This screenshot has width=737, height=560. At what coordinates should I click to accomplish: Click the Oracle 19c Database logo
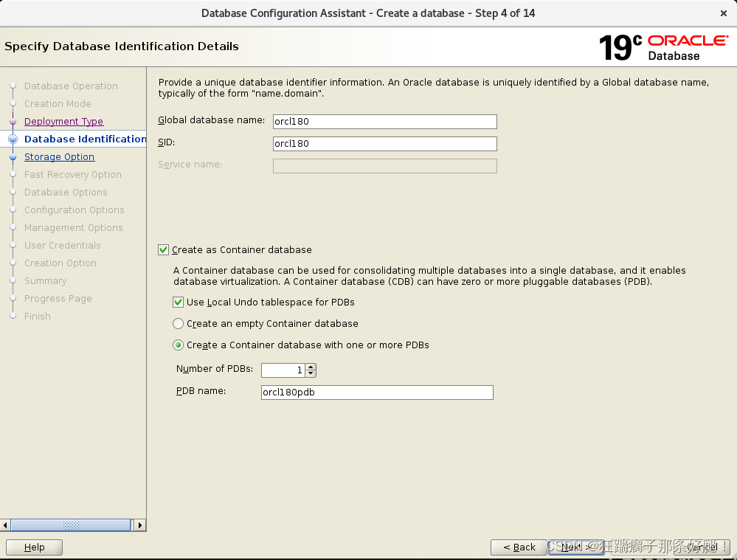[663, 47]
